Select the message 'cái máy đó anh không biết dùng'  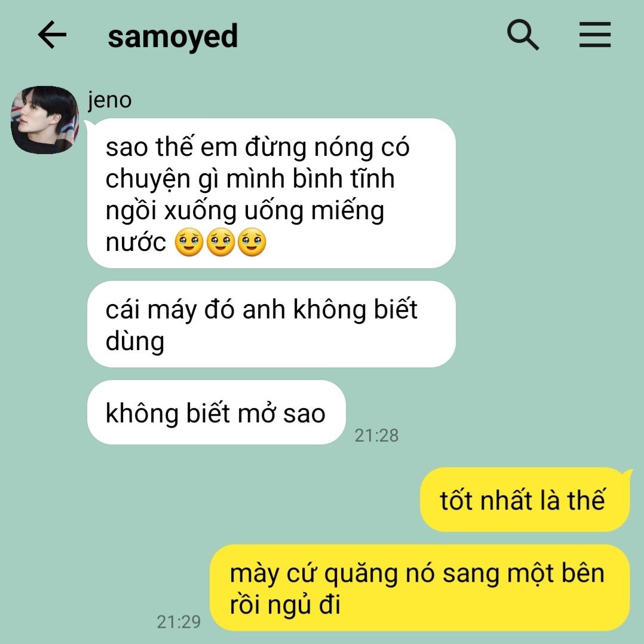pos(271,324)
